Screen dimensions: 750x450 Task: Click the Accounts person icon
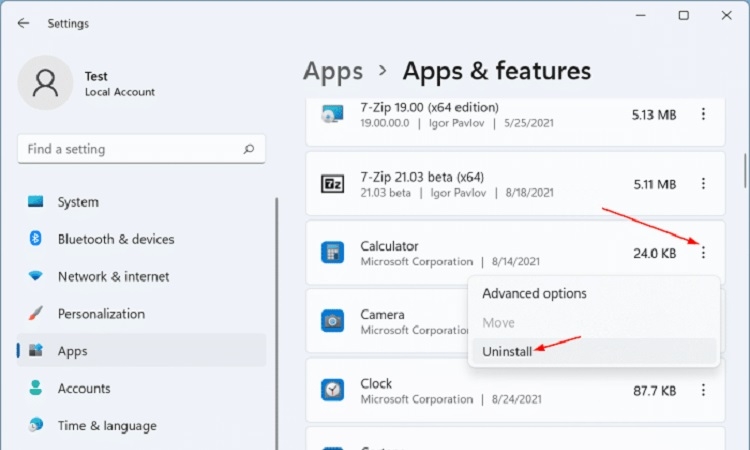tap(35, 388)
